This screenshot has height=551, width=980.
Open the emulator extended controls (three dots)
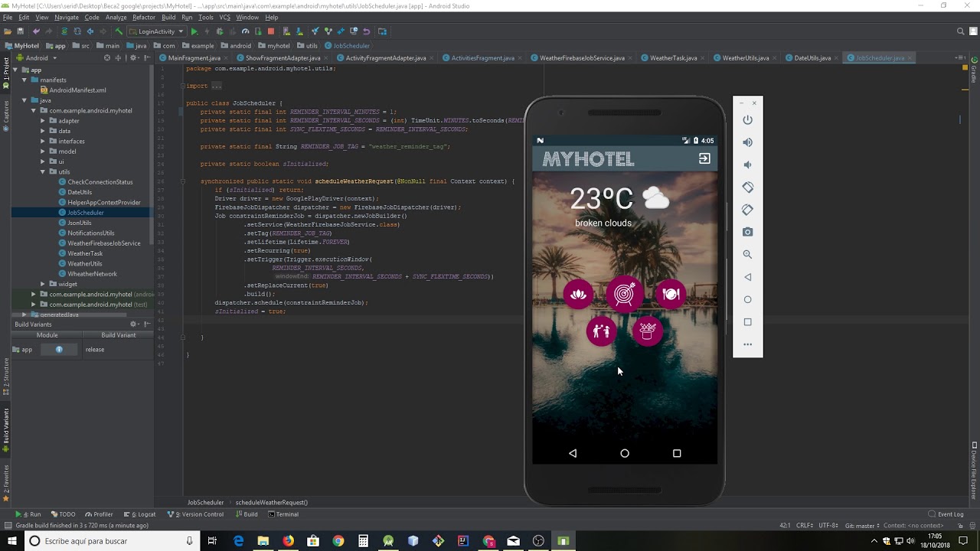(x=748, y=344)
